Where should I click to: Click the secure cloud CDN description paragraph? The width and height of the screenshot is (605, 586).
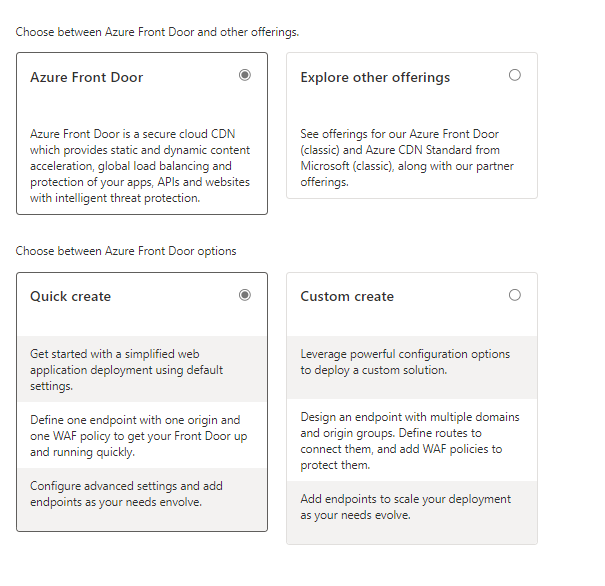click(140, 165)
